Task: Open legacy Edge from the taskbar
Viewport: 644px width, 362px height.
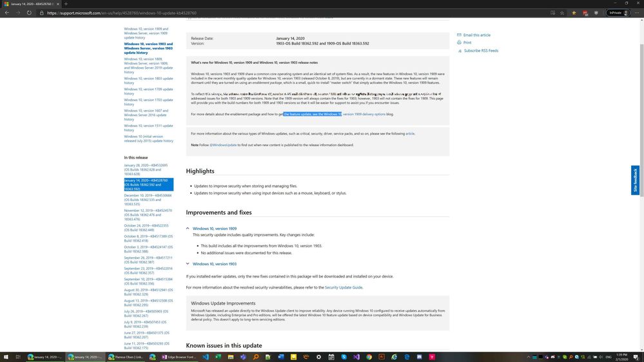Action: click(407, 357)
